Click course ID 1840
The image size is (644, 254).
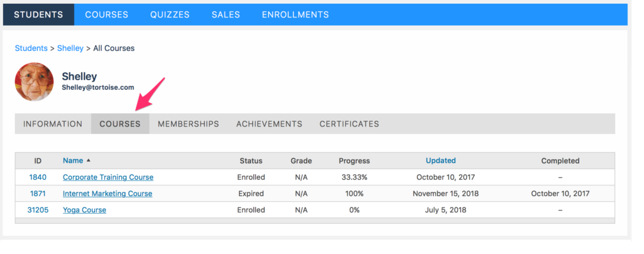[x=38, y=177]
